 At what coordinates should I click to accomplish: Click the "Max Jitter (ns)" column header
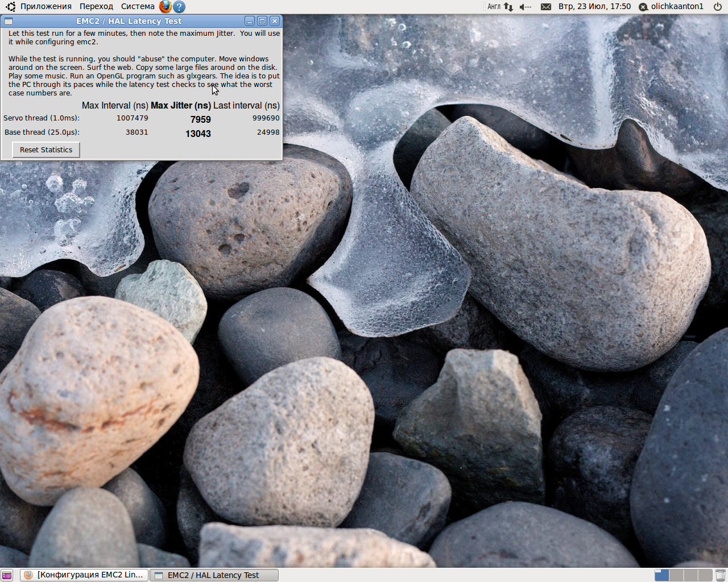tap(181, 106)
